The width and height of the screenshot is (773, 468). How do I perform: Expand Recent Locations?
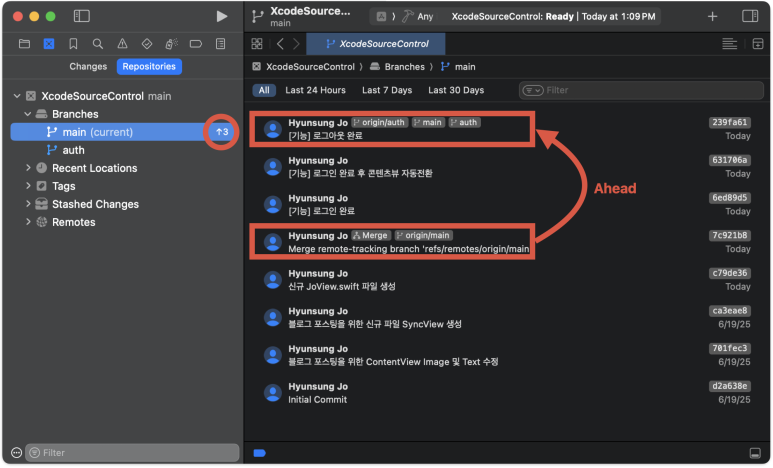coord(28,168)
